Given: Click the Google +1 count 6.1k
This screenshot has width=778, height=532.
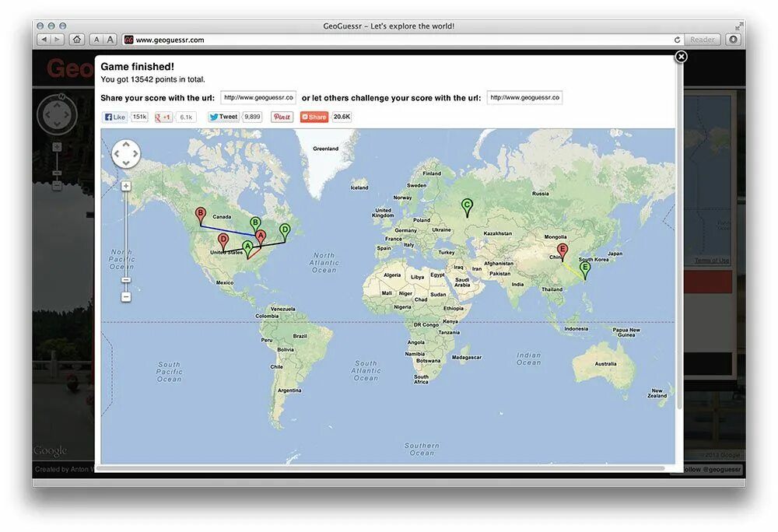Looking at the screenshot, I should pos(186,117).
